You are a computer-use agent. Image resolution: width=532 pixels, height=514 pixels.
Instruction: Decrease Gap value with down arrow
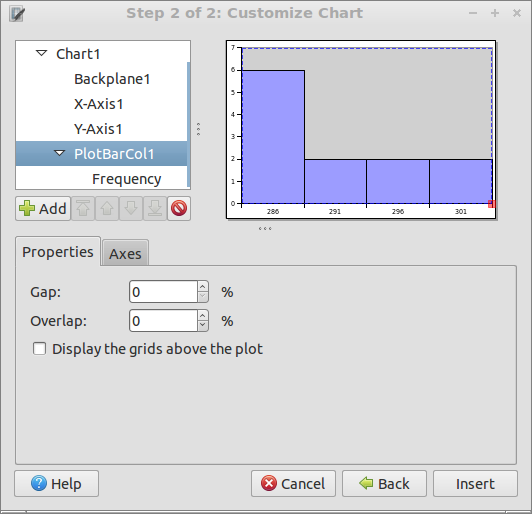pos(203,297)
